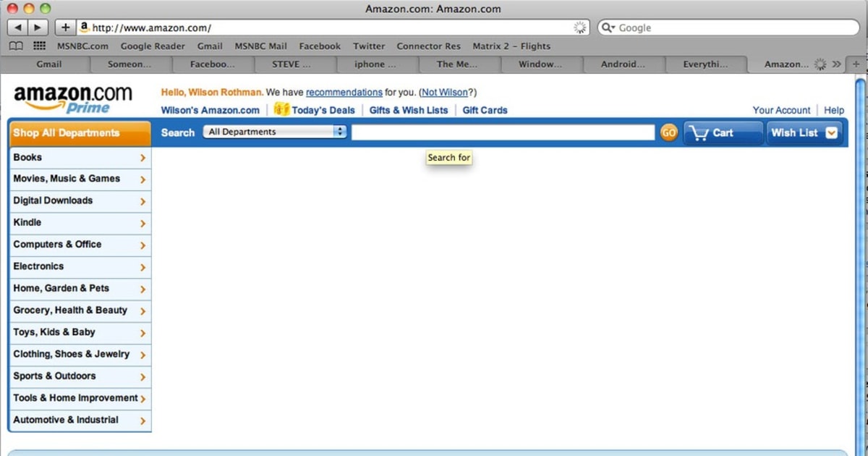Viewport: 868px width, 456px height.
Task: Open MSNBC Mail bookmark
Action: coord(260,46)
